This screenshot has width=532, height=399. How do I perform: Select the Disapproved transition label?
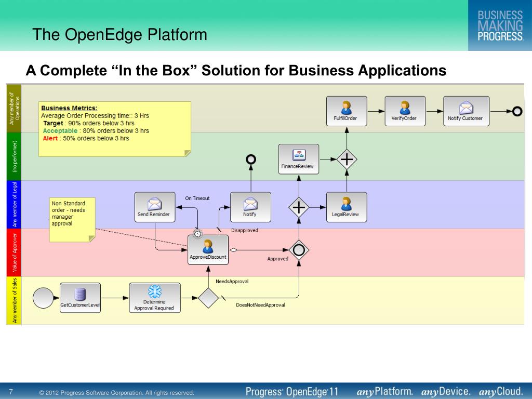(245, 230)
